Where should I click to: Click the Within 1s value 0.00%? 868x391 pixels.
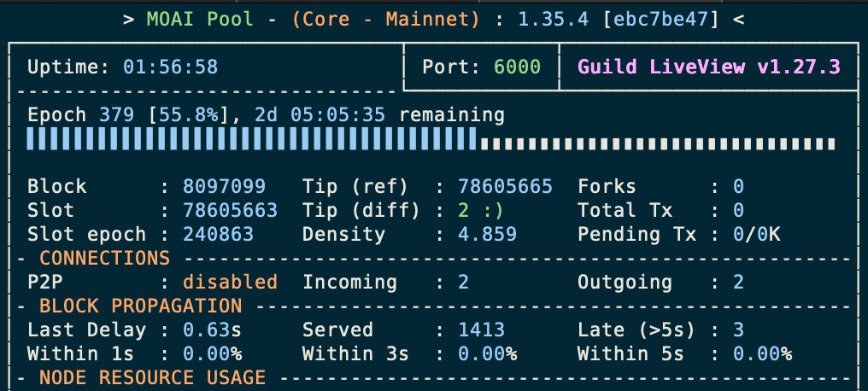click(212, 353)
